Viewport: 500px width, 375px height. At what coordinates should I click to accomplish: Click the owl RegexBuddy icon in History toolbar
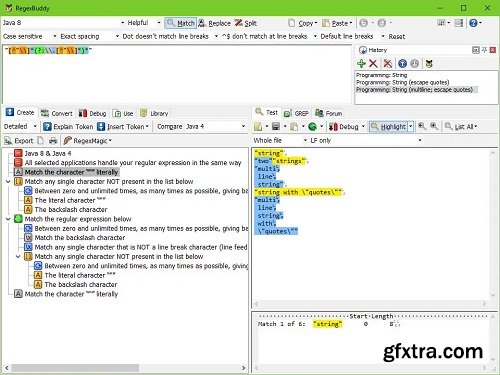(429, 63)
